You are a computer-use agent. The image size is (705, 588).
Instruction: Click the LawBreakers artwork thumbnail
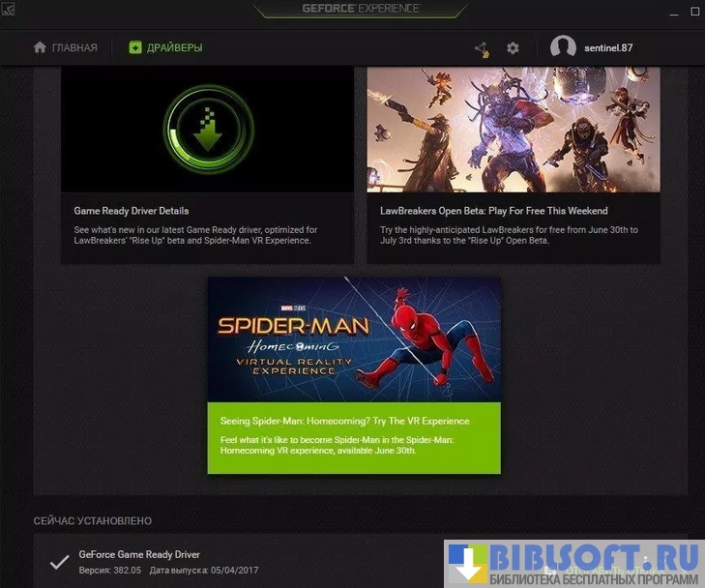pos(514,130)
